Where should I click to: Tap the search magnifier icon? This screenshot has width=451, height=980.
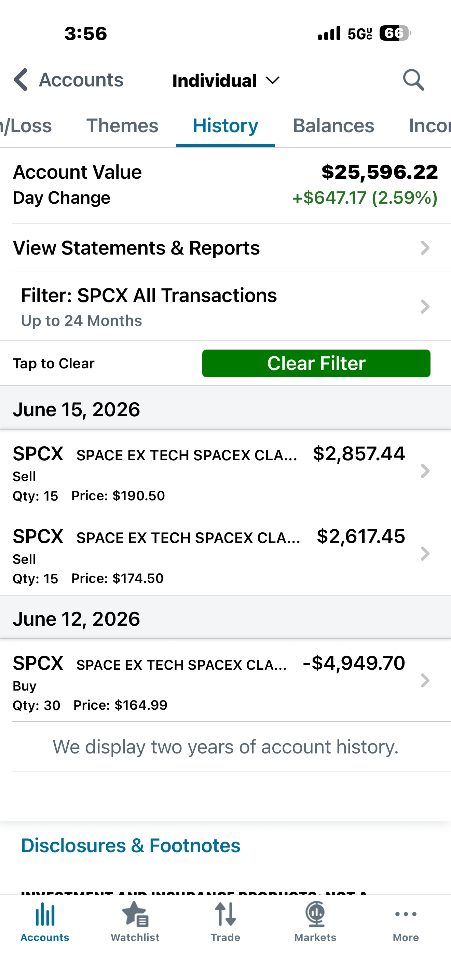click(413, 80)
